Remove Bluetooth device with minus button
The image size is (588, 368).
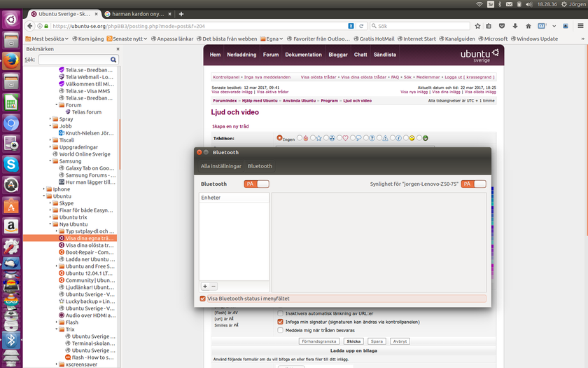pyautogui.click(x=213, y=286)
